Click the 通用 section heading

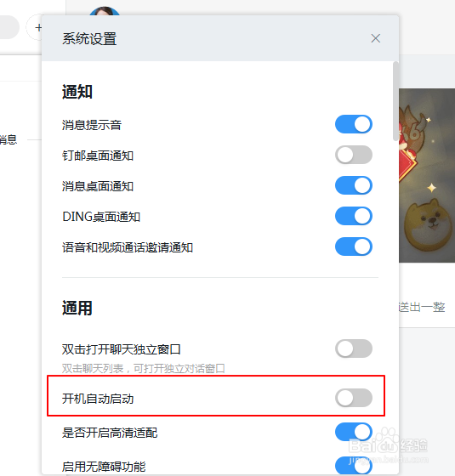click(77, 308)
